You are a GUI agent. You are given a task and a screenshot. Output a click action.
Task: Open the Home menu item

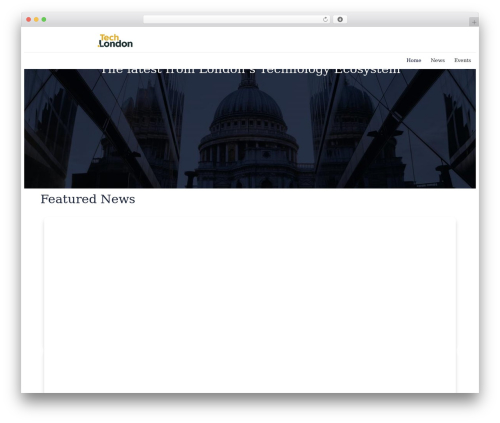(413, 60)
